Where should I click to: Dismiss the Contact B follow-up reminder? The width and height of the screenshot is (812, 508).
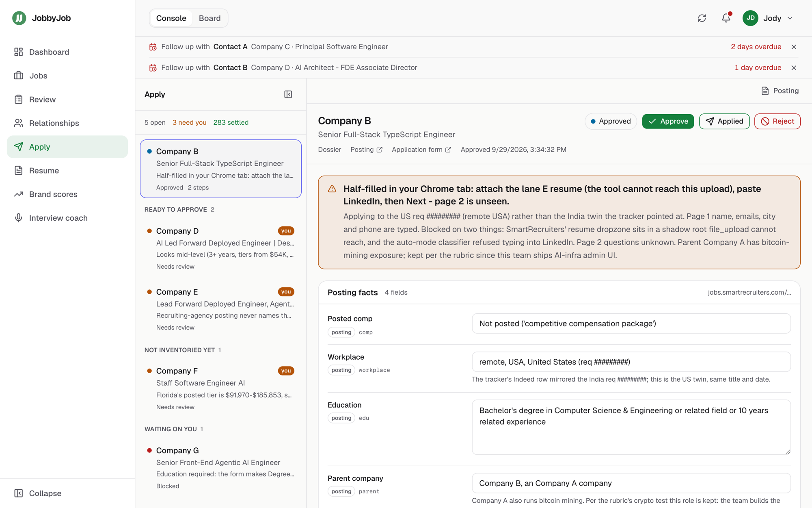pyautogui.click(x=794, y=68)
